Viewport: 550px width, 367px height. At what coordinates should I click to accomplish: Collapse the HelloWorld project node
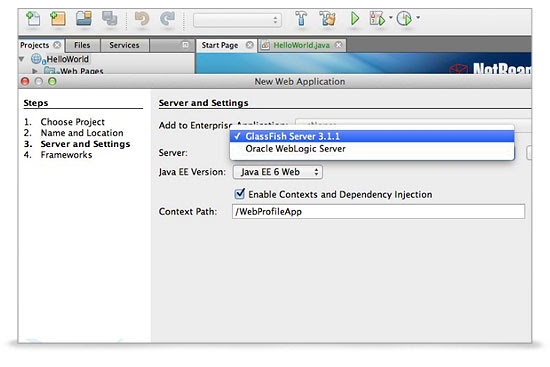click(22, 59)
